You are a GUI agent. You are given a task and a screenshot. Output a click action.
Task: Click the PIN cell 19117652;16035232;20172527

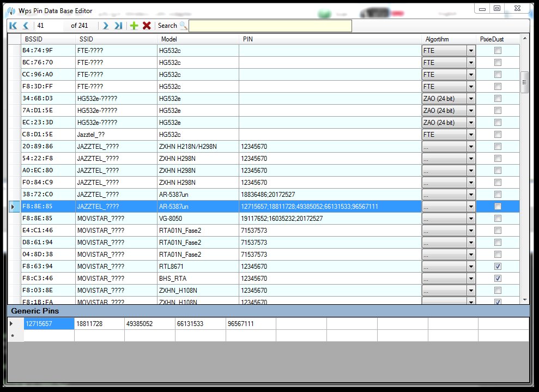(x=330, y=218)
